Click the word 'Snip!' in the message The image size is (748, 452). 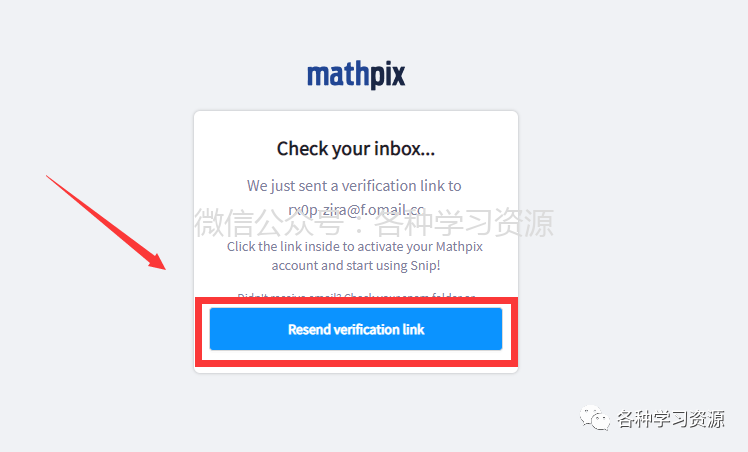426,265
